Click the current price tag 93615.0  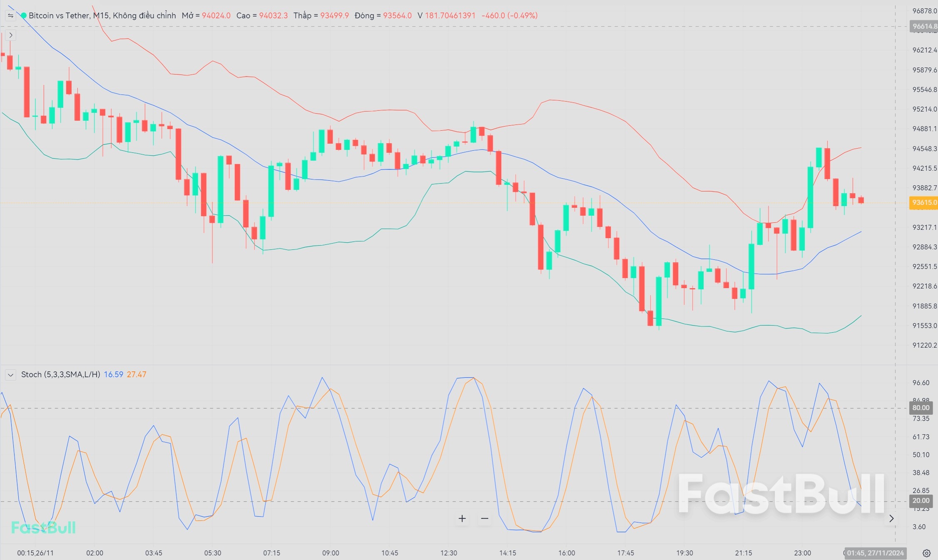924,203
